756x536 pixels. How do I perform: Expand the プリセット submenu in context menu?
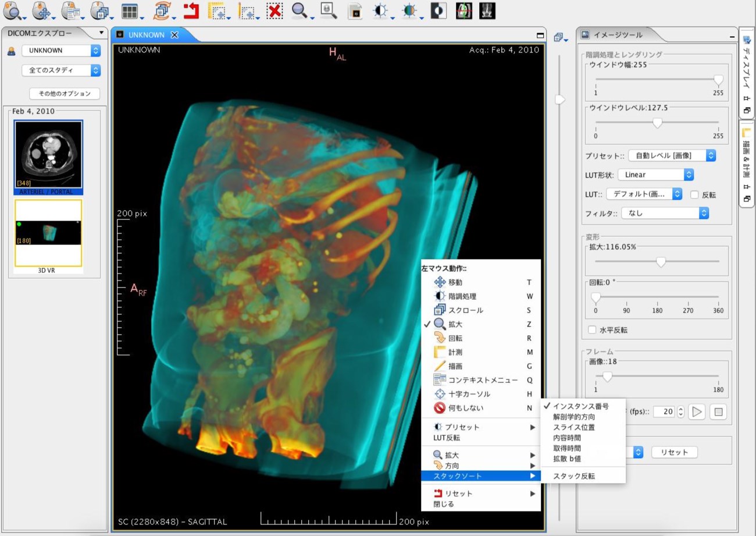click(481, 427)
